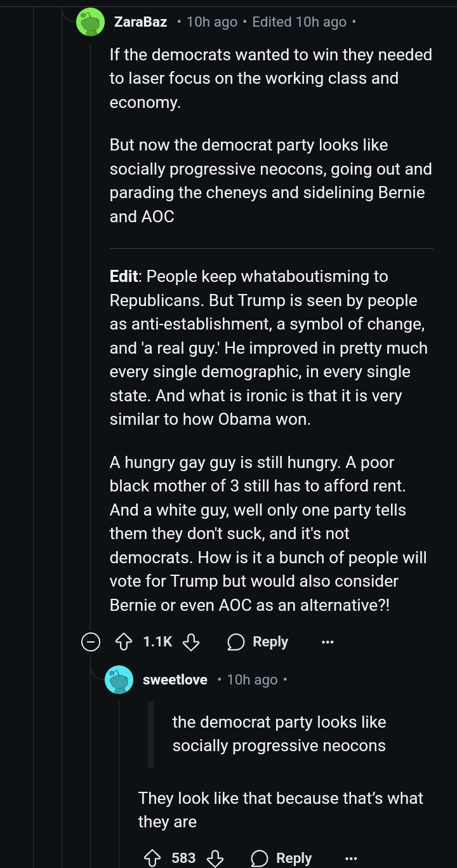Click the 1.1K vote count
Image resolution: width=457 pixels, height=868 pixels.
[157, 642]
